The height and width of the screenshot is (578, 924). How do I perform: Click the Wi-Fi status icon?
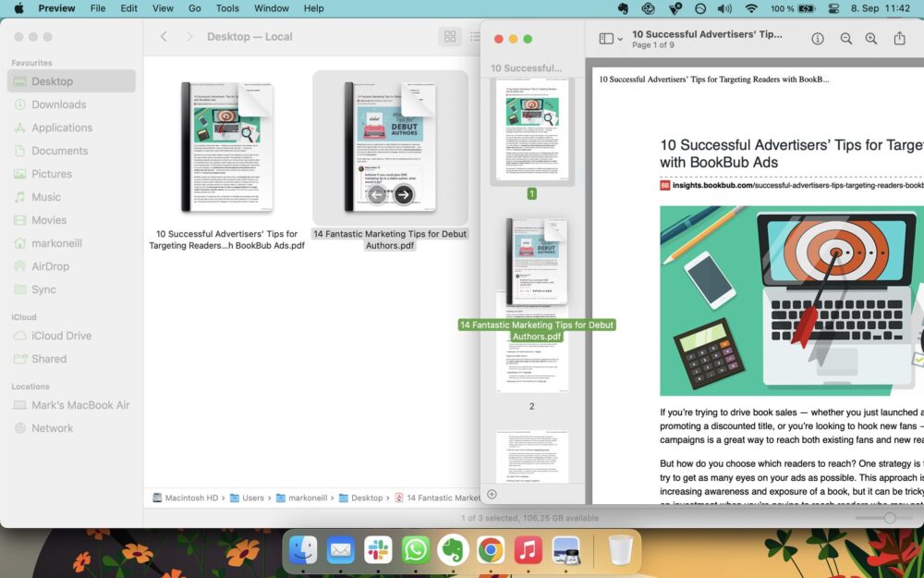tap(750, 8)
